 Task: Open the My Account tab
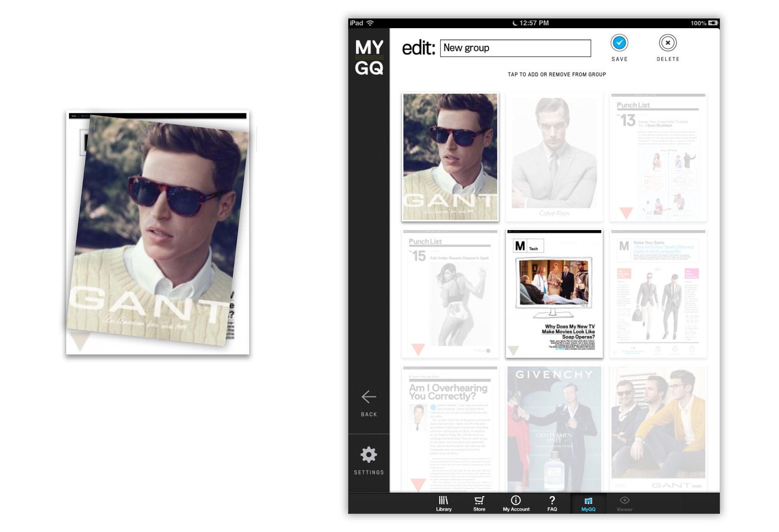(516, 503)
